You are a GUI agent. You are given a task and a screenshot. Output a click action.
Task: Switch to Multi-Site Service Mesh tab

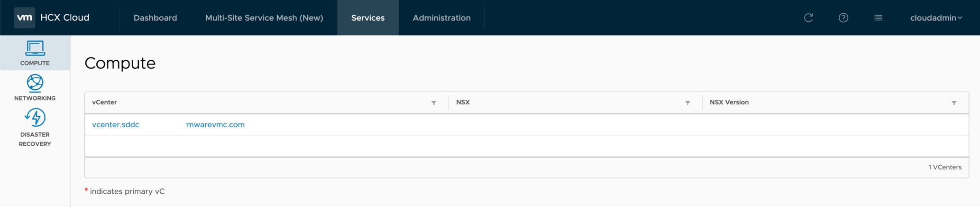pyautogui.click(x=264, y=18)
